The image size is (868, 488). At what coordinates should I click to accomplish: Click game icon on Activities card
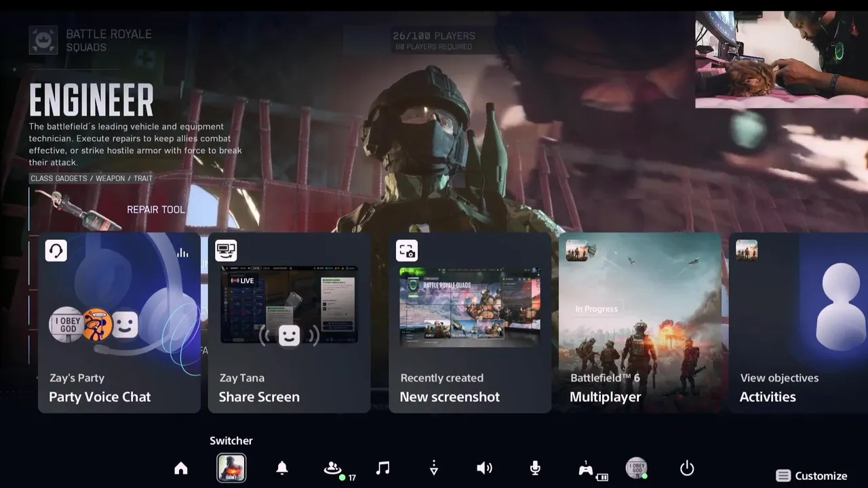tap(747, 251)
